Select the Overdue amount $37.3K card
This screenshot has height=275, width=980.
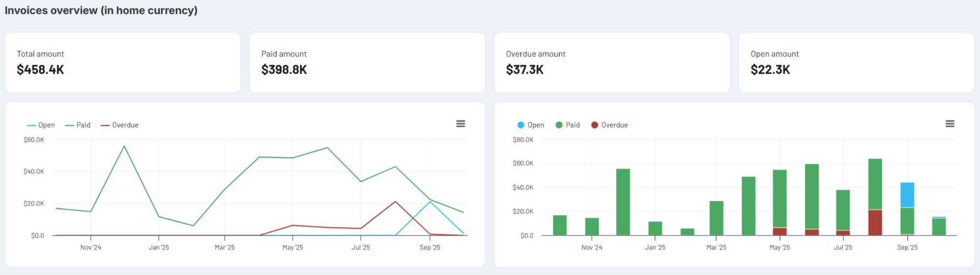(x=612, y=63)
